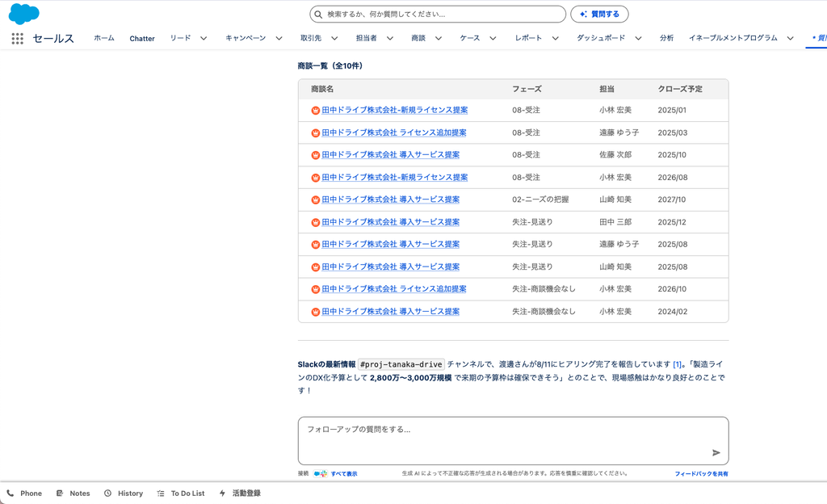The height and width of the screenshot is (504, 827).
Task: Expand the リード tab chevron
Action: (x=204, y=39)
